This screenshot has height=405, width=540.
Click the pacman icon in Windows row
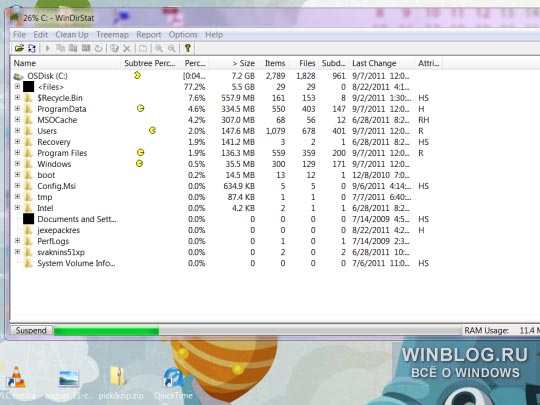pos(139,163)
